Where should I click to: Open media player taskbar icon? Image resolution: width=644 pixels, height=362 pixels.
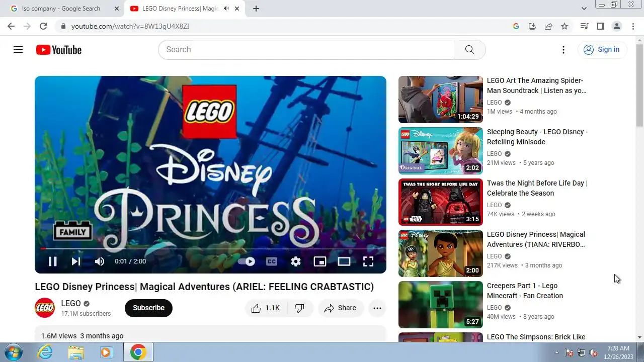point(106,352)
